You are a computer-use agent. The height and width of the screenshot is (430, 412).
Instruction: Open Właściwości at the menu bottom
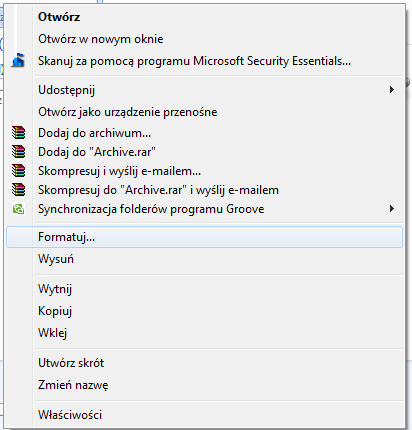tap(70, 415)
